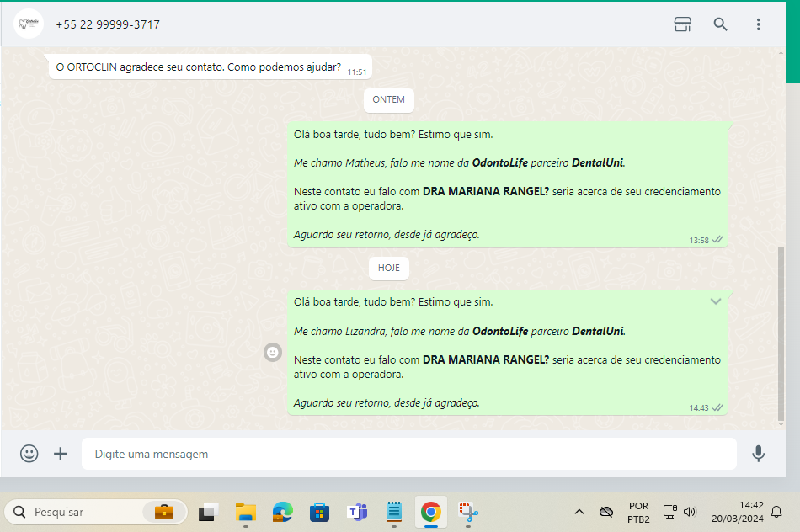
Task: Click the HOJE date label
Action: point(389,268)
